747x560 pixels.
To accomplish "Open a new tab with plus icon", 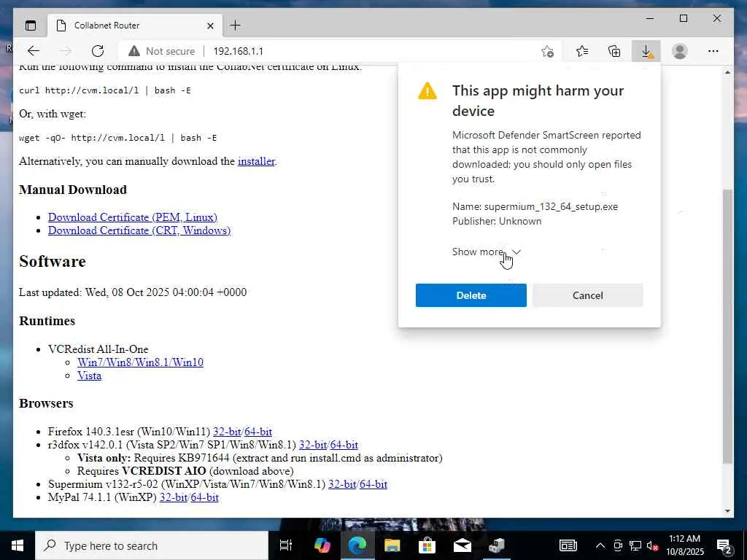I will coord(236,26).
